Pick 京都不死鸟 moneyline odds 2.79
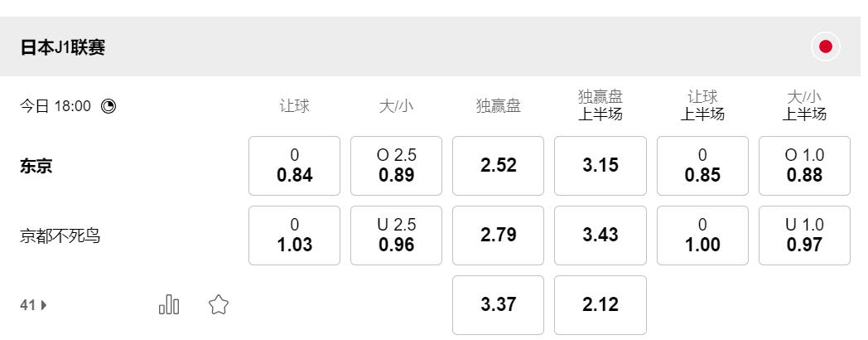 click(498, 236)
